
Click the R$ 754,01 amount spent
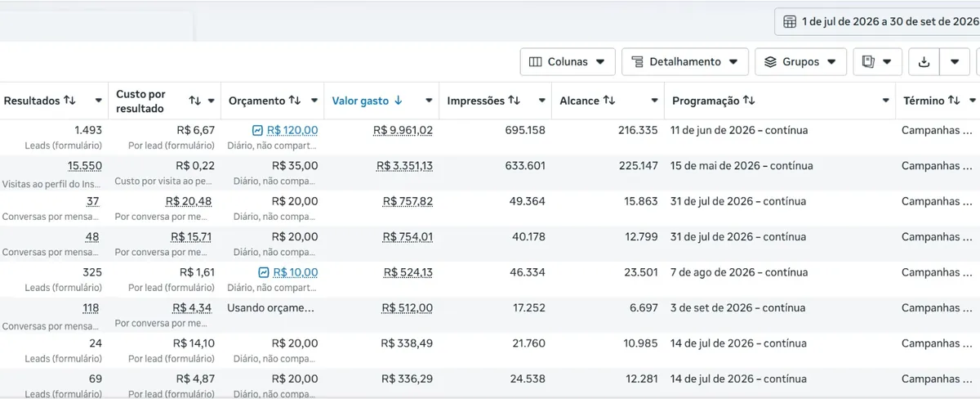pos(408,236)
